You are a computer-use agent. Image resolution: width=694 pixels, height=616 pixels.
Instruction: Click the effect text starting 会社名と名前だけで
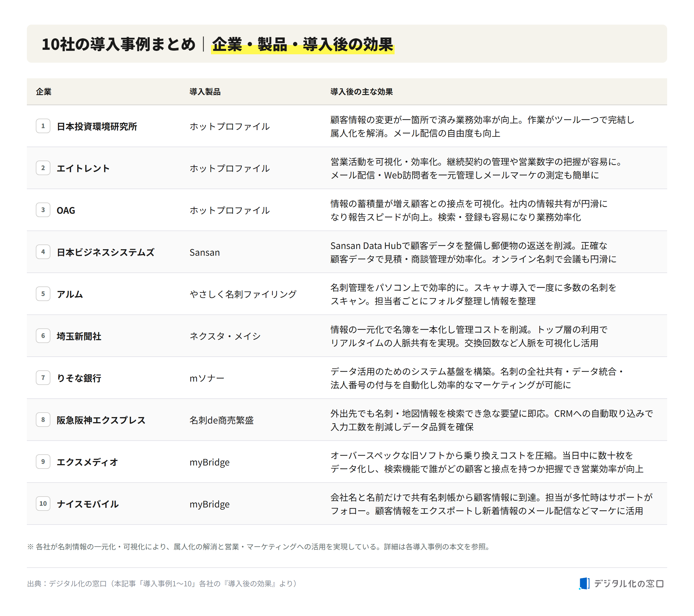pos(492,504)
